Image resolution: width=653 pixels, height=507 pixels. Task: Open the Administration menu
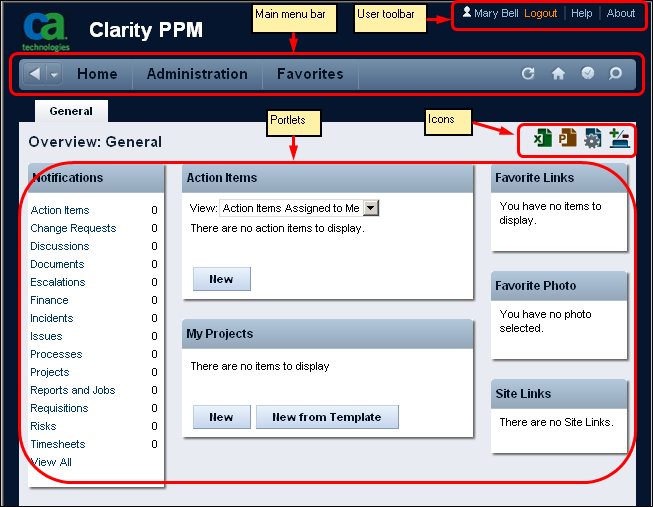[x=197, y=74]
